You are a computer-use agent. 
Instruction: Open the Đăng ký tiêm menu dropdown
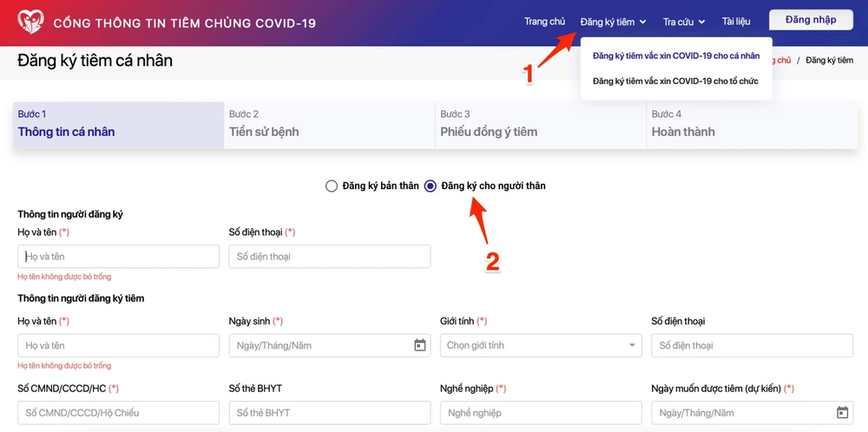[613, 22]
